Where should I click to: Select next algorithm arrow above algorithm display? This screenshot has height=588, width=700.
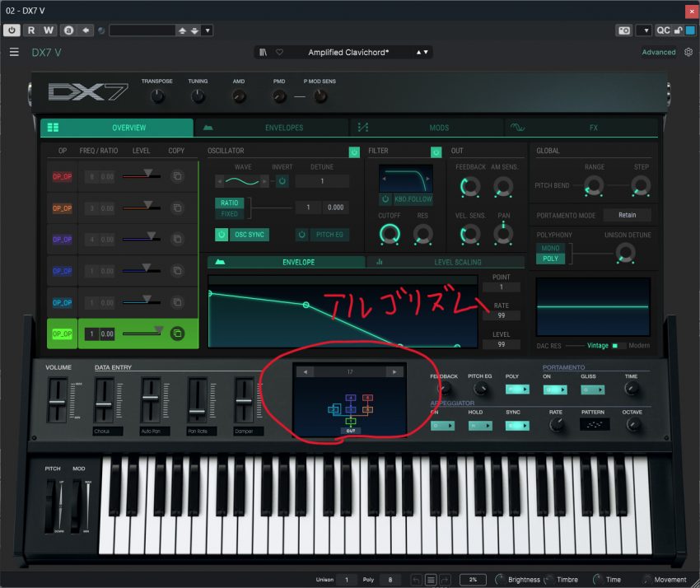394,372
